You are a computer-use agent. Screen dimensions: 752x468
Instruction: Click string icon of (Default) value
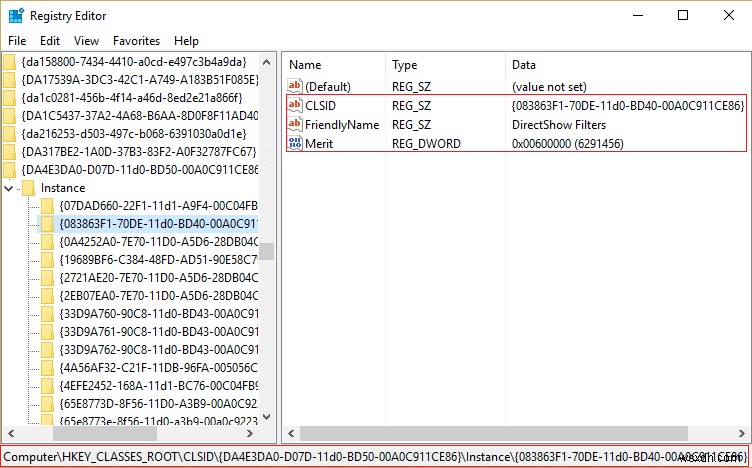tap(295, 86)
